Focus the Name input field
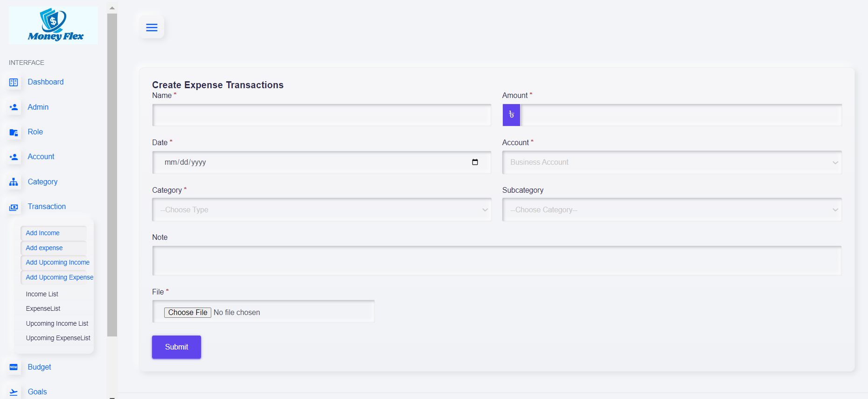 (x=321, y=115)
